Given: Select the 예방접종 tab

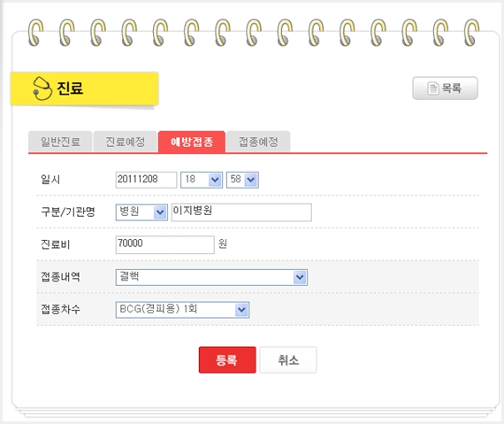Looking at the screenshot, I should pos(192,142).
